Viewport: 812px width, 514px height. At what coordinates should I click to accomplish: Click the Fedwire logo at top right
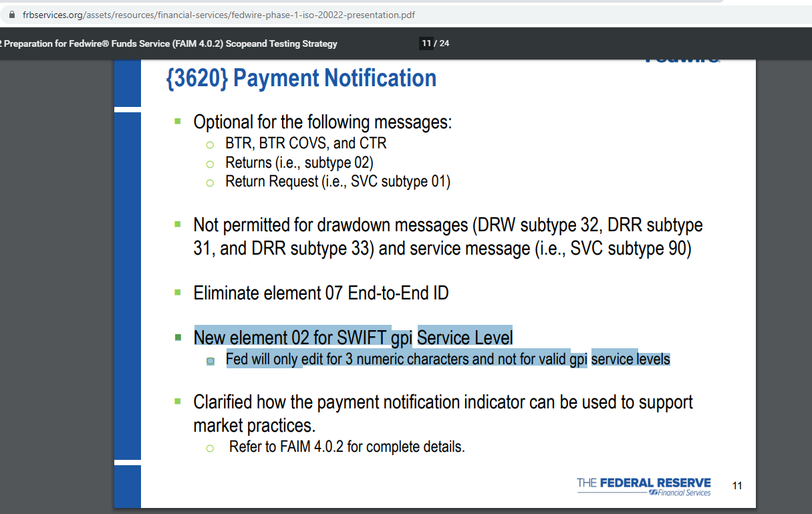tap(682, 59)
